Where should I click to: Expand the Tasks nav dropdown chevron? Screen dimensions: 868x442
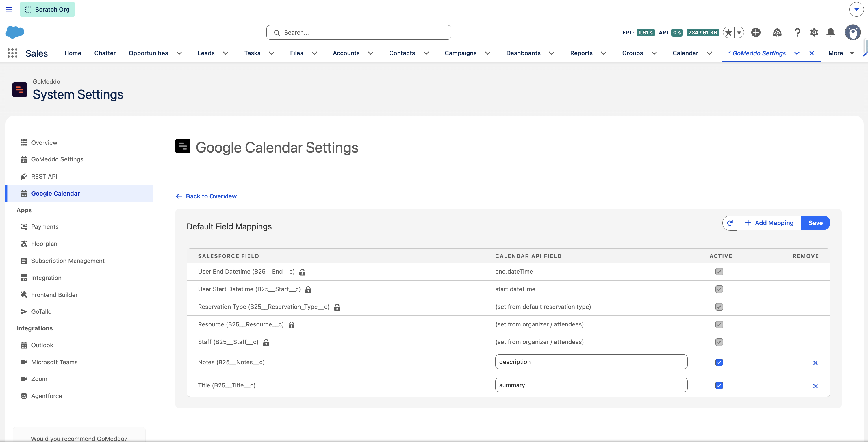(x=272, y=53)
